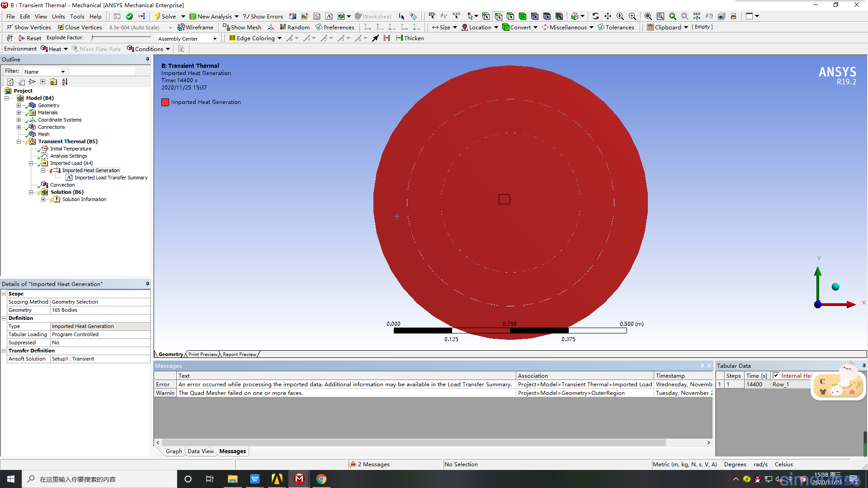Switch to the Data View tab
The height and width of the screenshot is (488, 868).
pos(201,451)
